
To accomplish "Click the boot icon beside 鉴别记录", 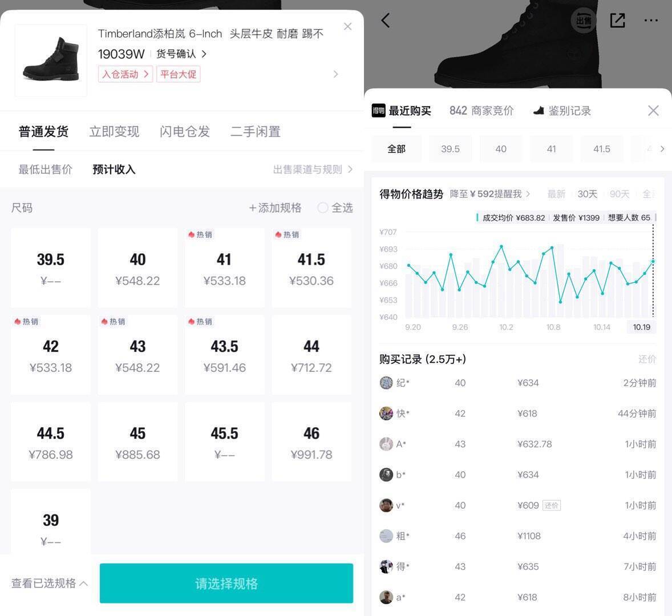I will (539, 111).
